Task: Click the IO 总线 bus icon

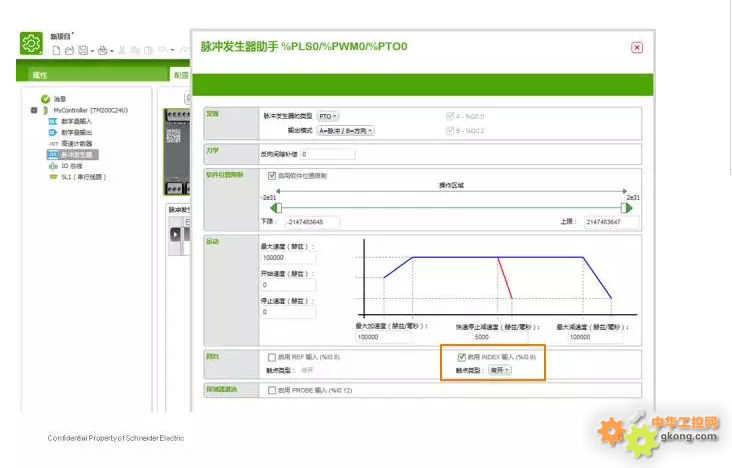Action: tap(53, 165)
